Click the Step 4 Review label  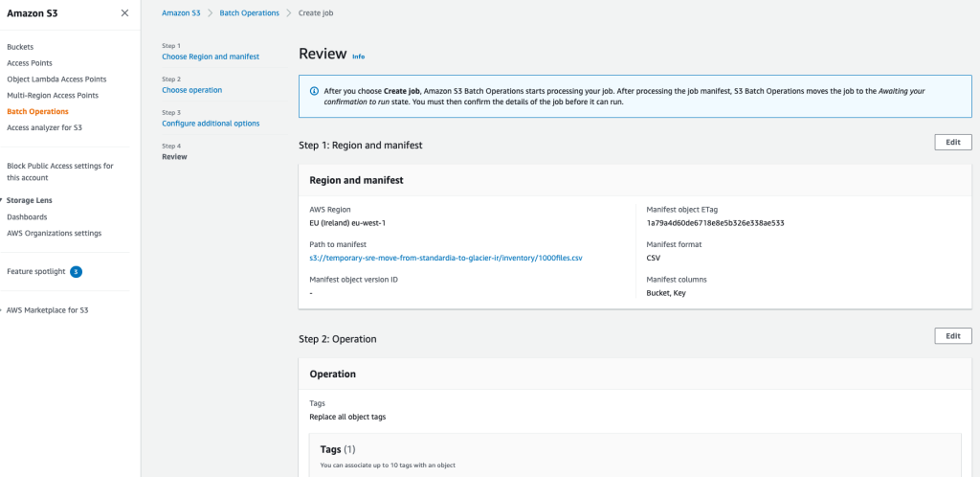[x=174, y=157]
